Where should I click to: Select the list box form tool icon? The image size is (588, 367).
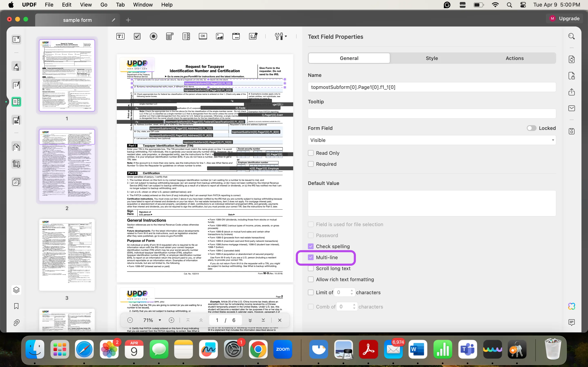[x=186, y=36]
